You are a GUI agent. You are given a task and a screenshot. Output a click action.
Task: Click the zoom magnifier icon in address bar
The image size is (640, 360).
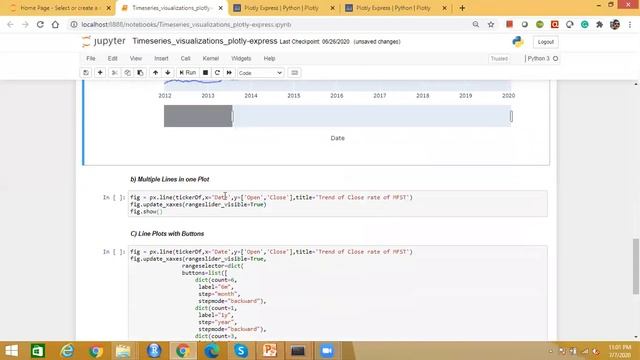[476, 24]
